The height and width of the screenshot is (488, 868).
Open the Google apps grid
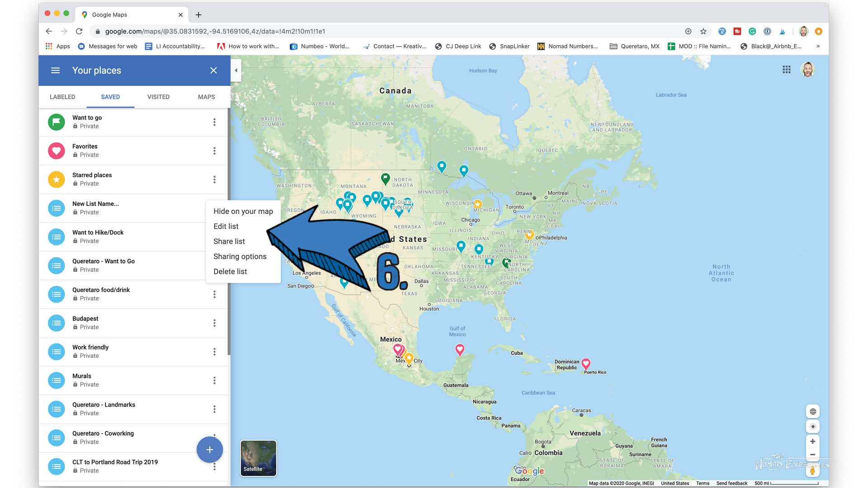point(787,70)
